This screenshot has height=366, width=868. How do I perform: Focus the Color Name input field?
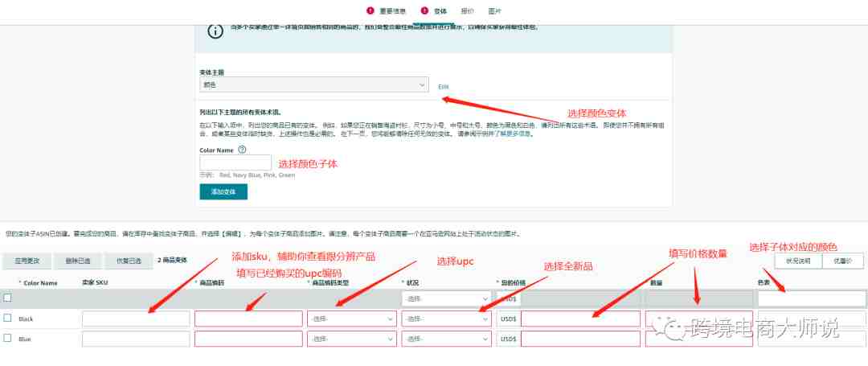(235, 162)
